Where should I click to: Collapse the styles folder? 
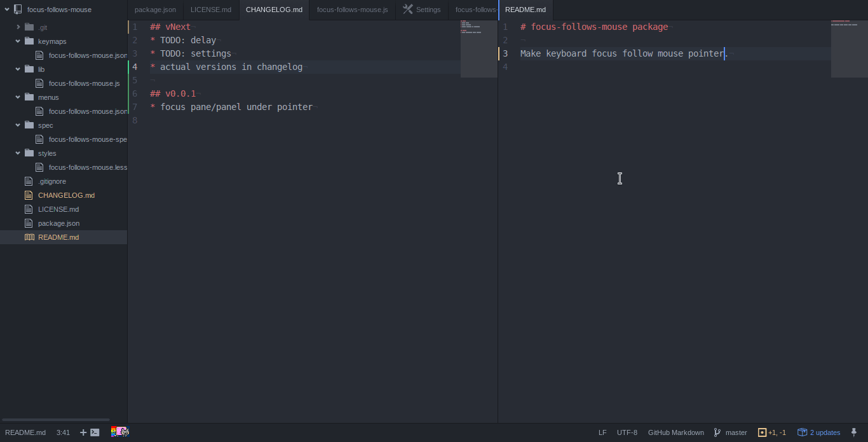pyautogui.click(x=17, y=153)
